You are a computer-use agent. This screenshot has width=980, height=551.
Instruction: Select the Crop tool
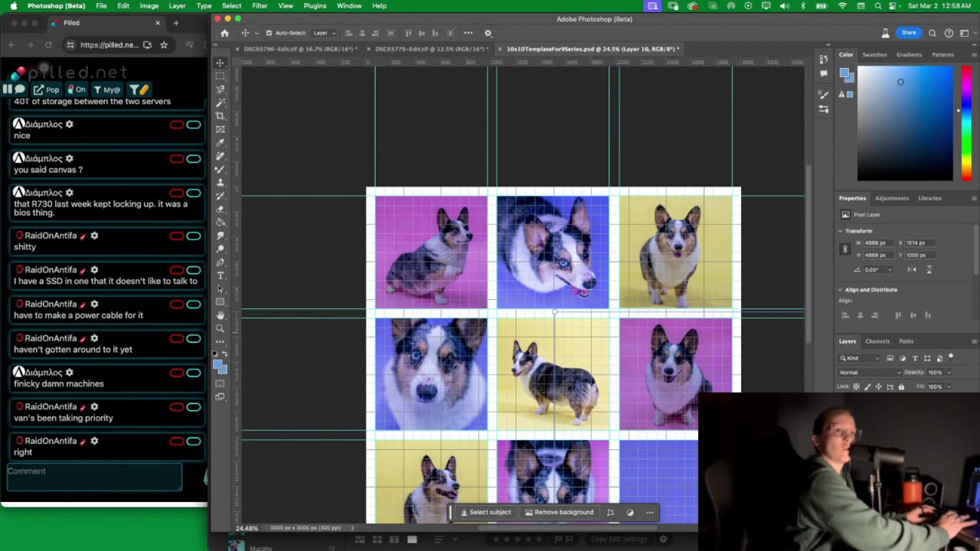[x=220, y=116]
